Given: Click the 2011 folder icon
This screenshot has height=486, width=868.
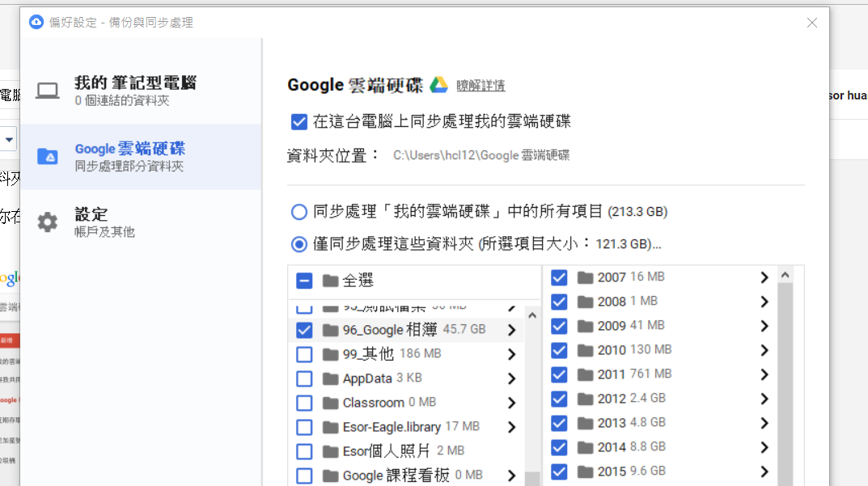Looking at the screenshot, I should (585, 374).
